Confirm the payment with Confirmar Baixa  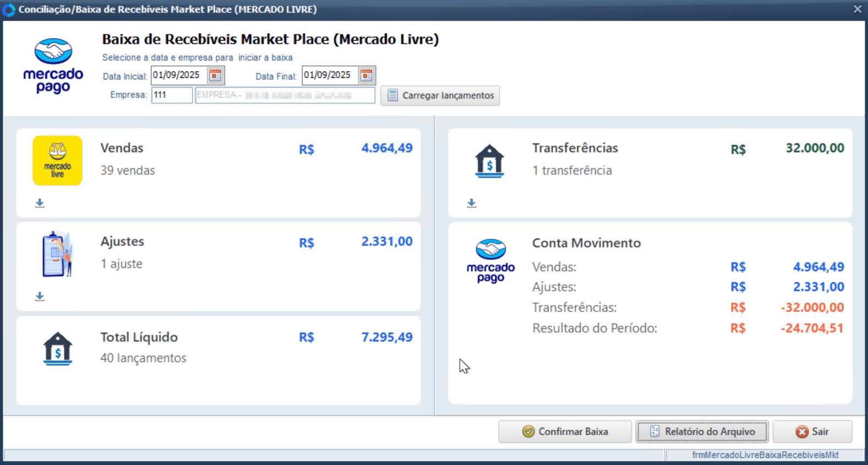coord(565,431)
